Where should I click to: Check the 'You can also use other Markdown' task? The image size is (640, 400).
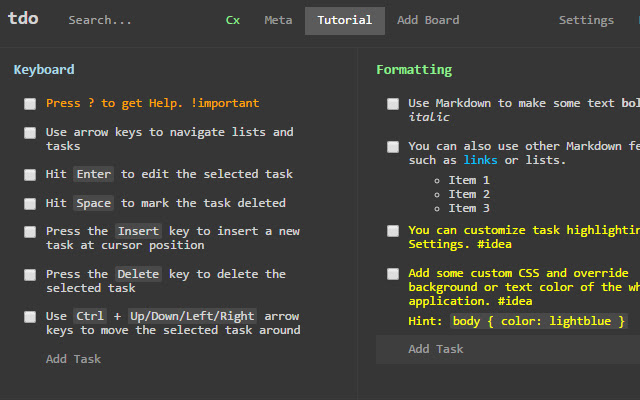(x=393, y=147)
